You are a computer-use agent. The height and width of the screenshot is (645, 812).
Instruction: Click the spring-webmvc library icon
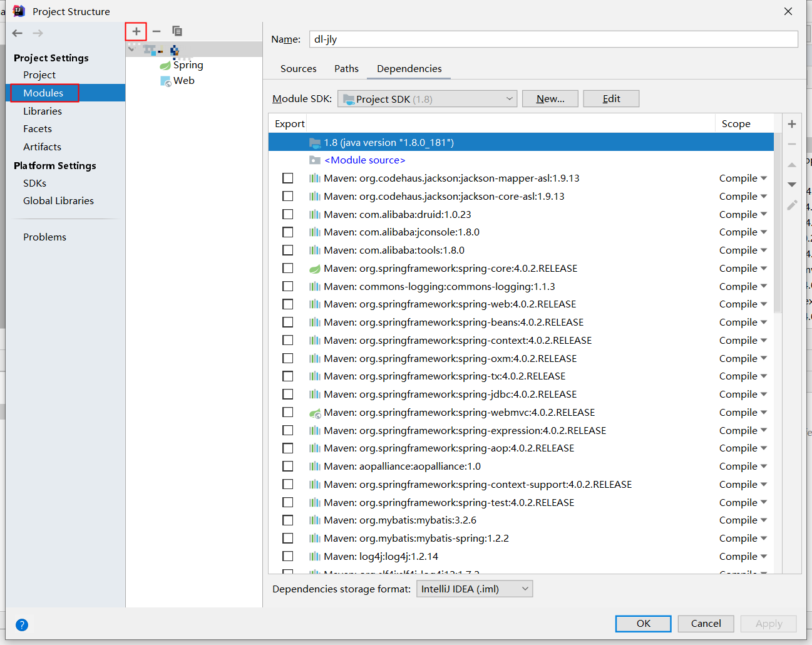(x=315, y=413)
